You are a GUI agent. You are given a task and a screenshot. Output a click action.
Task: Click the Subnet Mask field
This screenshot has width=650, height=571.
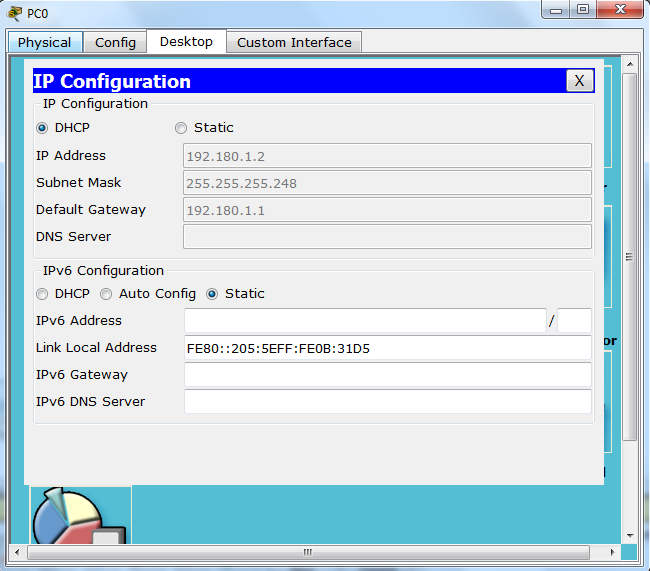[x=387, y=183]
